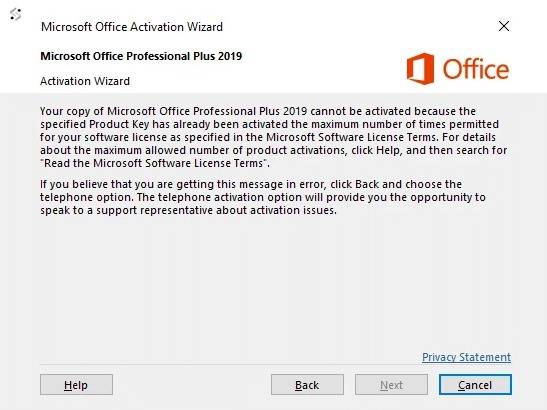Viewport: 547px width, 410px height.
Task: Open the Privacy Statement link
Action: 466,357
